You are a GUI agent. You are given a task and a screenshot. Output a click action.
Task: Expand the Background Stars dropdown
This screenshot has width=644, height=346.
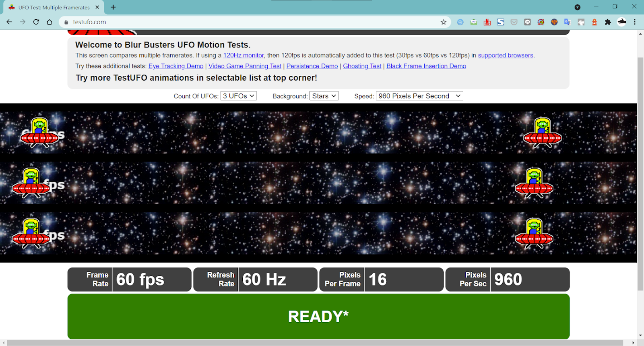click(x=324, y=96)
